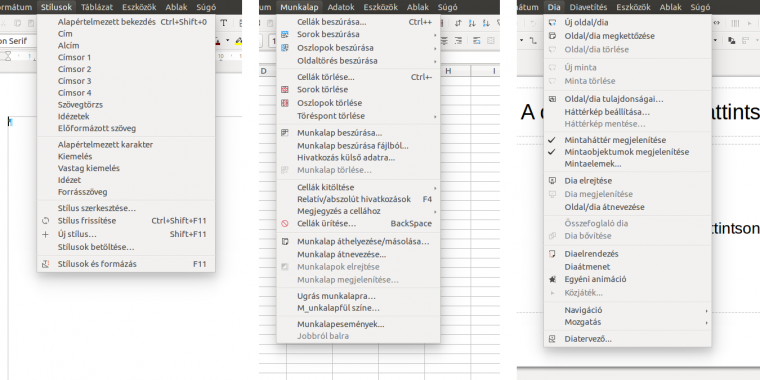Choose Relatív/abszolút hivatkozások entry
760x380 pixels.
358,199
